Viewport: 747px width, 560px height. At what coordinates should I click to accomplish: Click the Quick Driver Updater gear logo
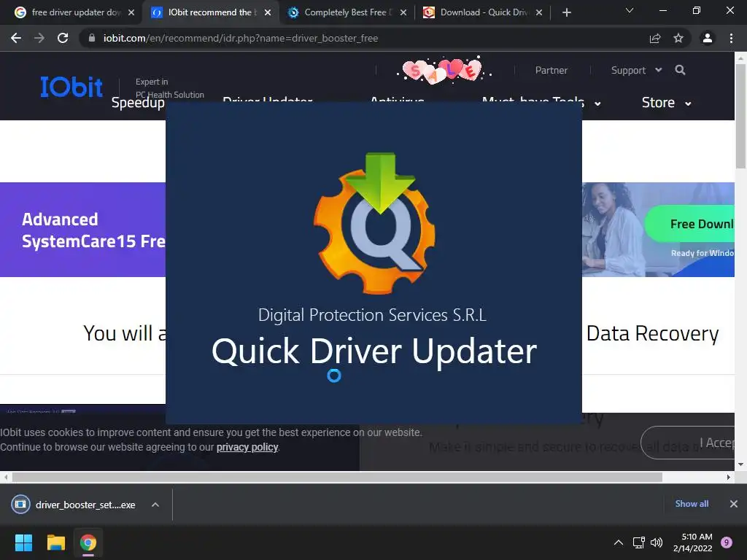pyautogui.click(x=374, y=223)
